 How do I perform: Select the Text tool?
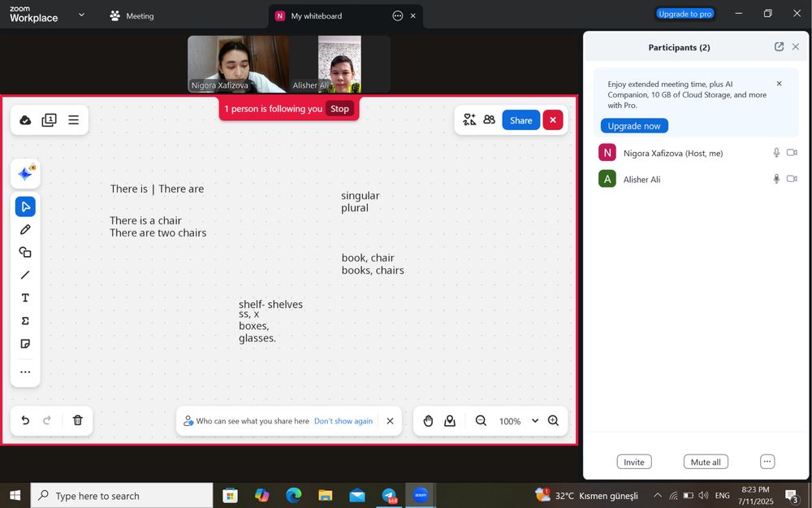click(25, 298)
